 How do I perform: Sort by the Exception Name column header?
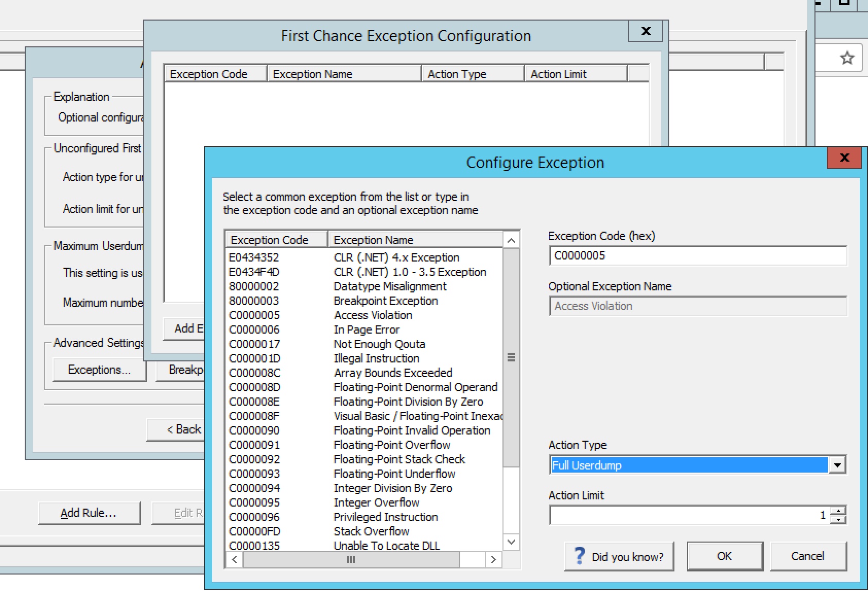click(414, 240)
